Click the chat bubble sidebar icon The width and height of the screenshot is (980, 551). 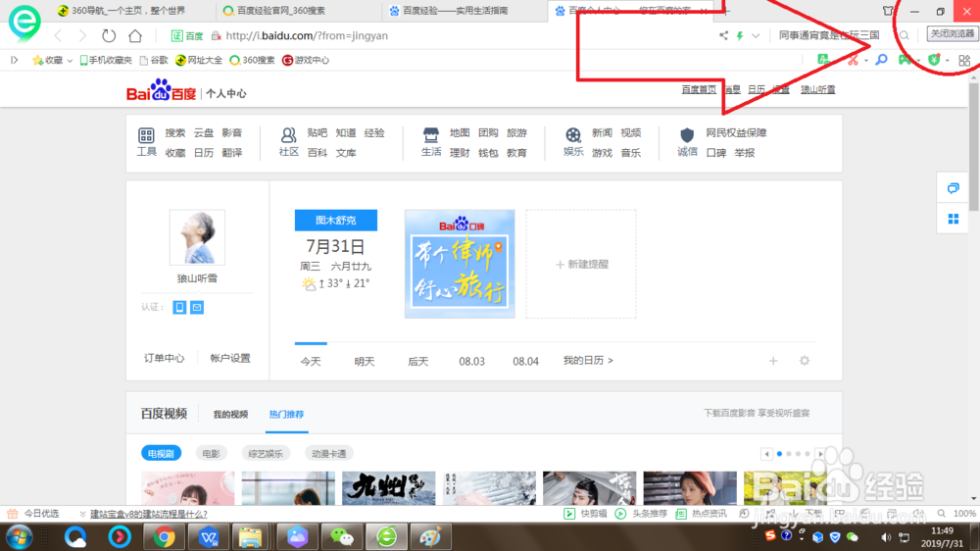coord(954,188)
